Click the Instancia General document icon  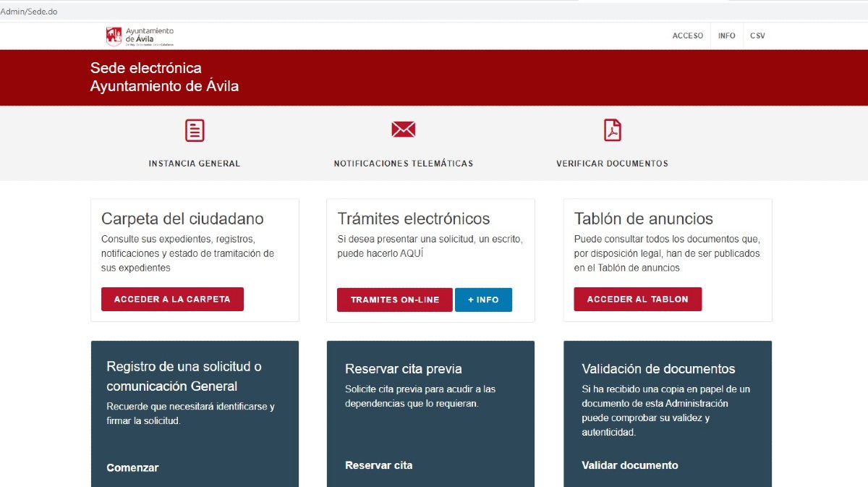195,130
